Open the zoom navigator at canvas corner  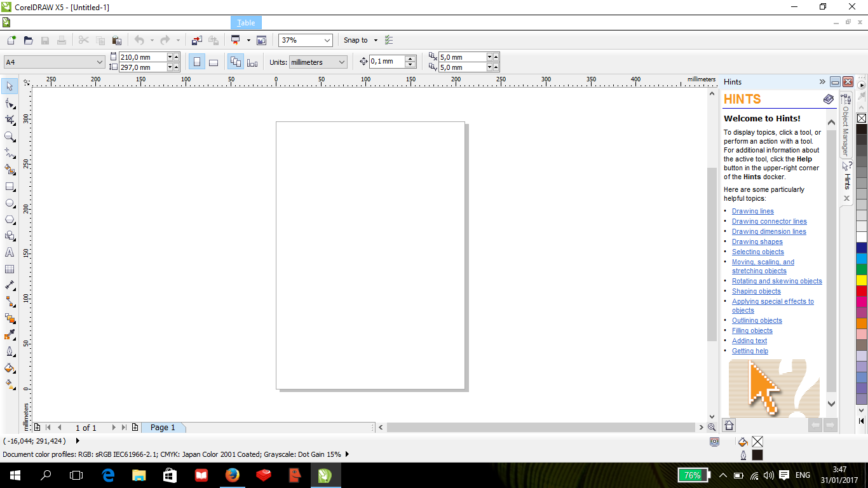(712, 428)
